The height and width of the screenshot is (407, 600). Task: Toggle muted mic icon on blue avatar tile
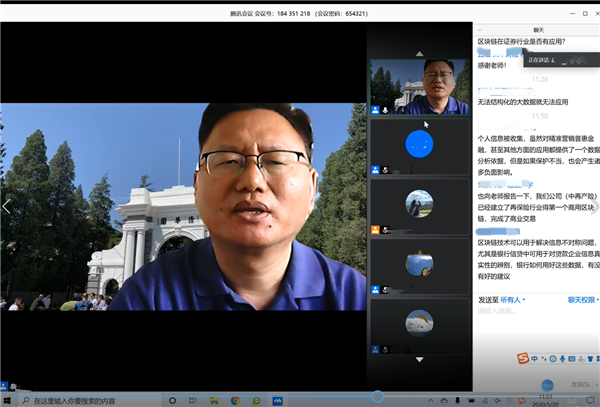(387, 171)
